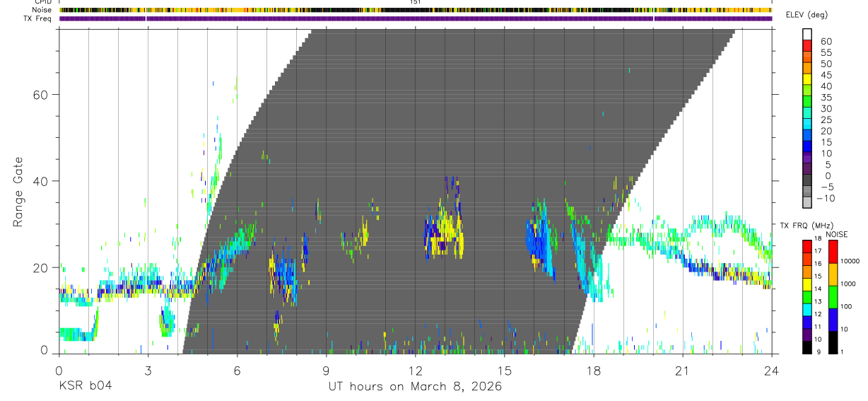Click the purple TX Freq strip above the plot
868x401 pixels.
click(x=416, y=18)
